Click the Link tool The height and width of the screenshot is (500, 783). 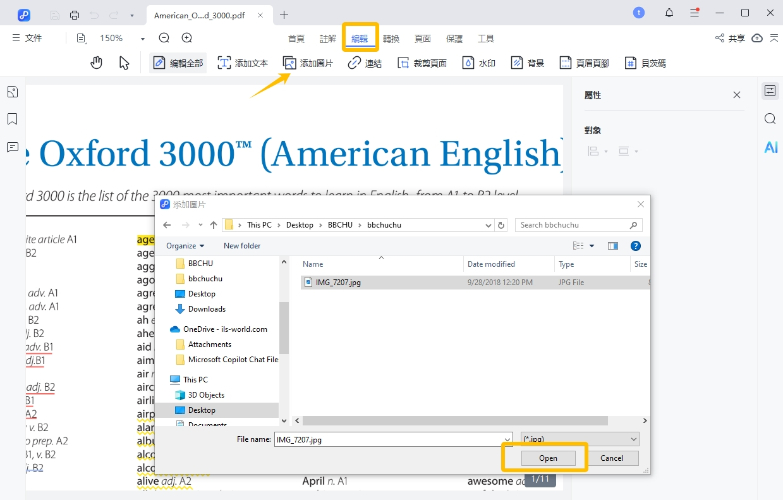365,63
